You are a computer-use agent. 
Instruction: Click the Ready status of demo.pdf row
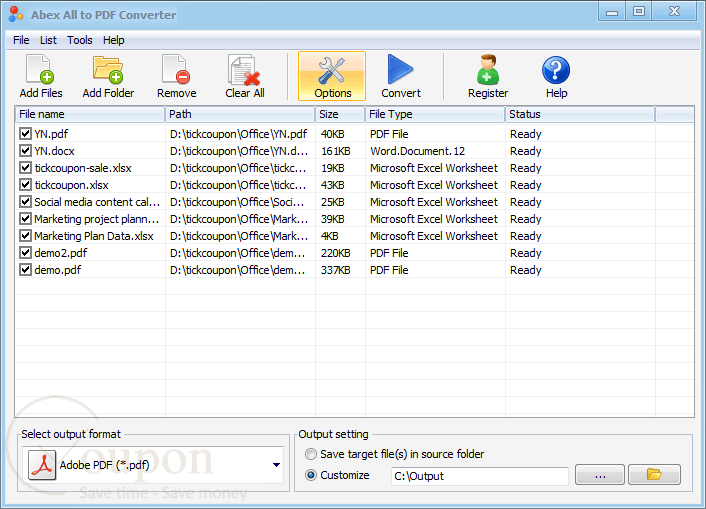tap(525, 270)
